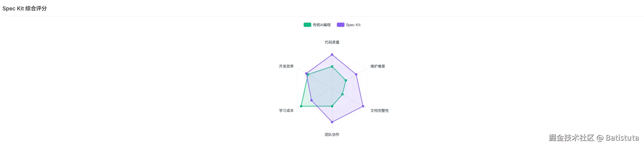
Task: Select the 学习成本 axis label
Action: 286,111
